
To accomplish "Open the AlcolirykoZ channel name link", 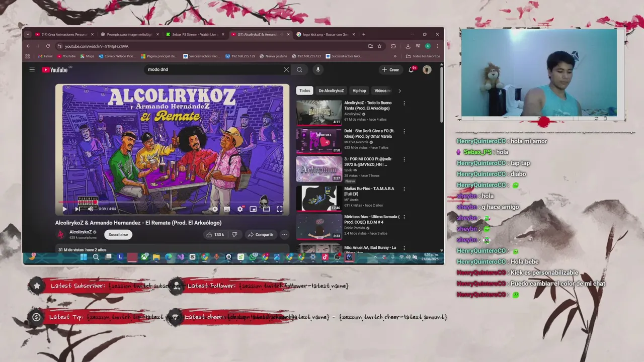I will (x=80, y=232).
